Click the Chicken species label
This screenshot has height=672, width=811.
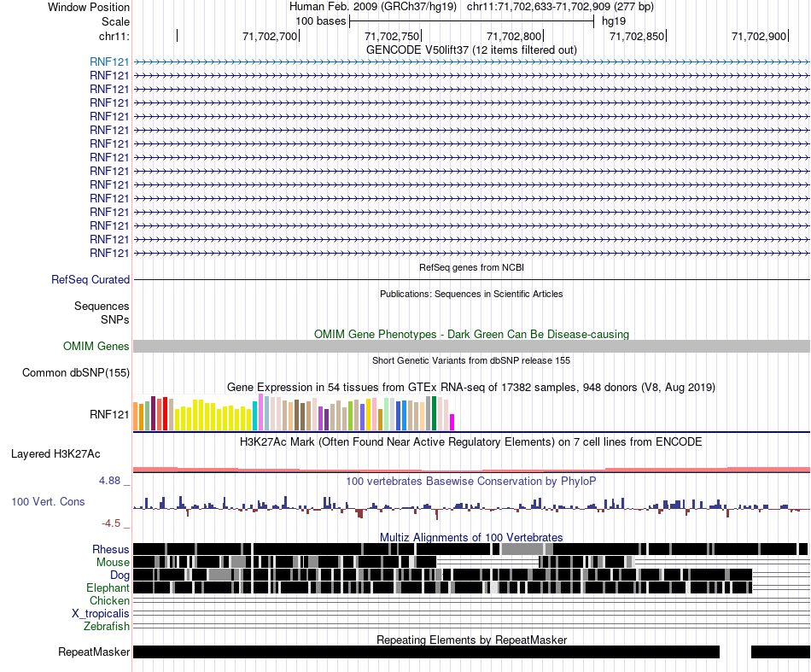[109, 600]
